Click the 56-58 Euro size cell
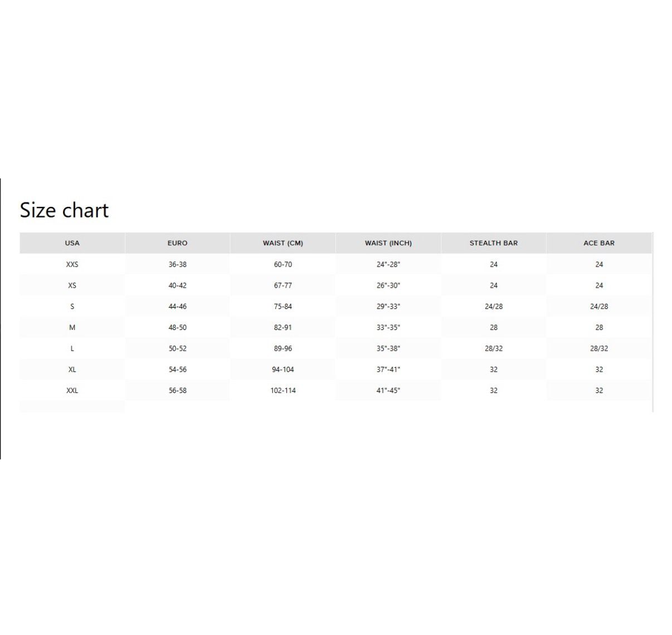This screenshot has height=635, width=672. (x=177, y=391)
